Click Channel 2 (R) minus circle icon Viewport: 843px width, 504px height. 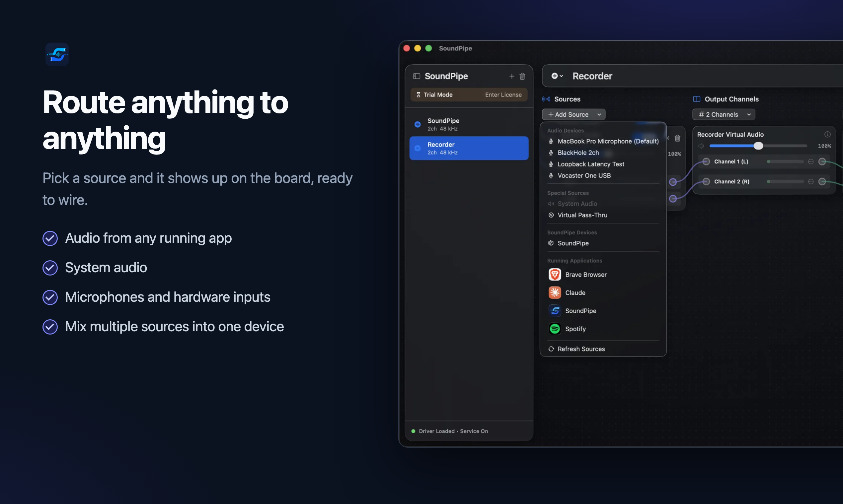[811, 182]
